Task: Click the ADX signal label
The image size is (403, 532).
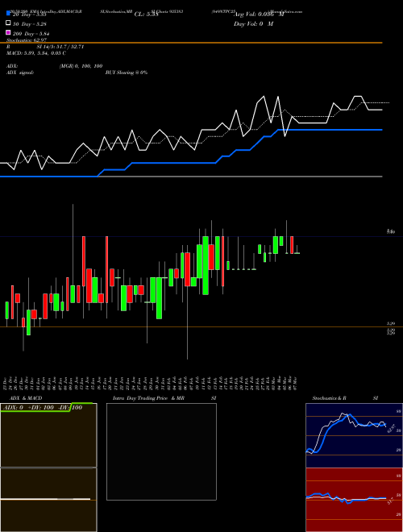Action: point(20,73)
